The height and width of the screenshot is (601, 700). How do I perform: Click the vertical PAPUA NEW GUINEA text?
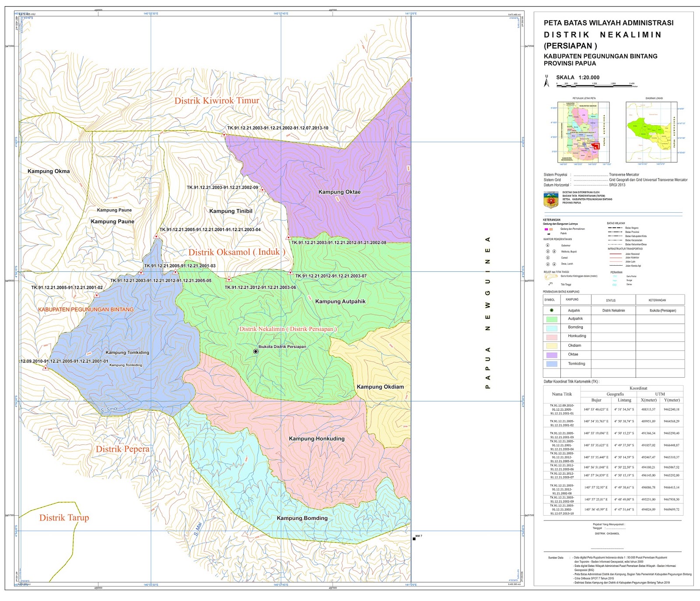pyautogui.click(x=488, y=313)
